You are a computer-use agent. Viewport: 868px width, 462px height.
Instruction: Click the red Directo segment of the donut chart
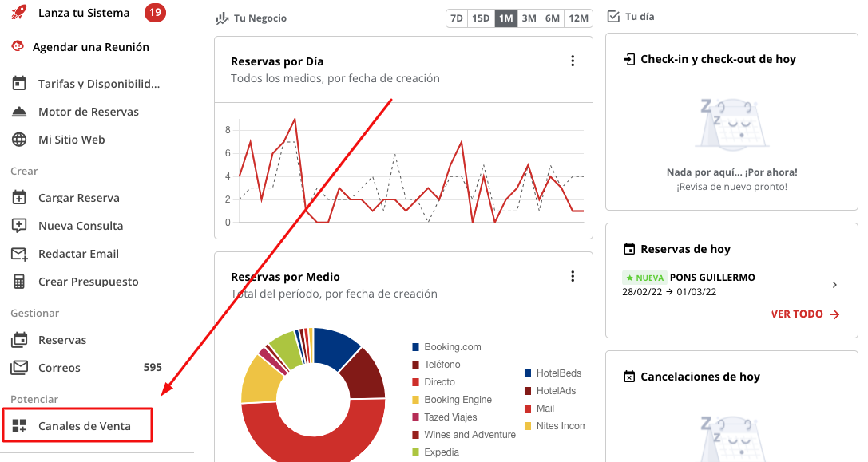313,438
